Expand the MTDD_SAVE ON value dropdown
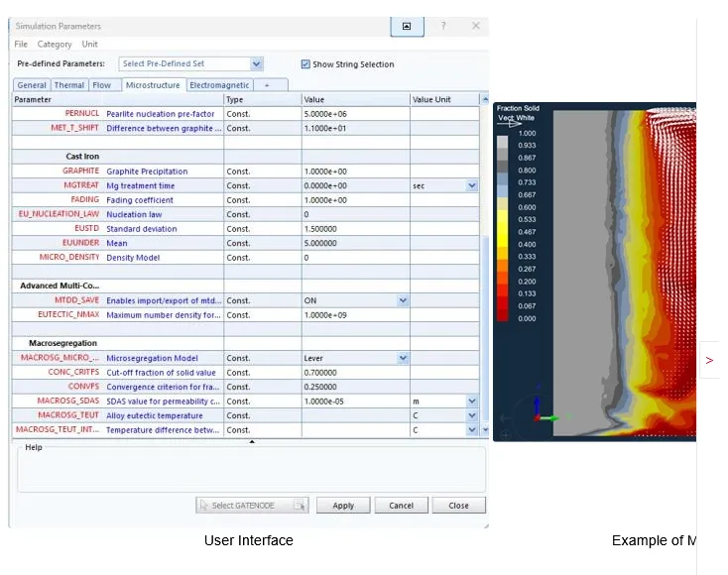 tap(402, 300)
